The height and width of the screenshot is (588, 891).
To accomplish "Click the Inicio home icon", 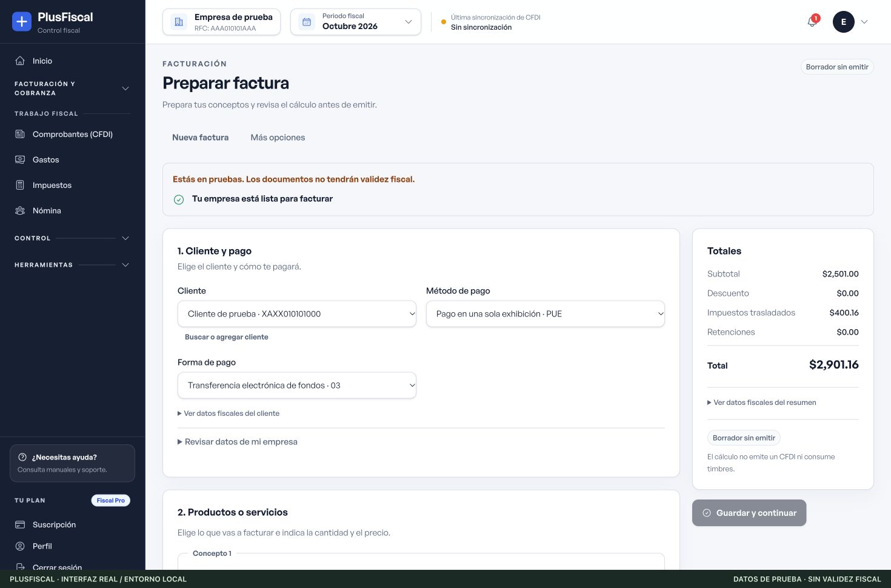I will point(20,61).
